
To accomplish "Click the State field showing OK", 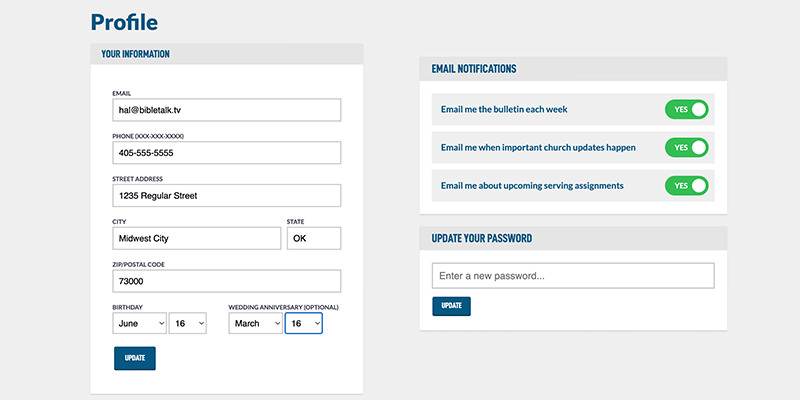I will pyautogui.click(x=314, y=238).
